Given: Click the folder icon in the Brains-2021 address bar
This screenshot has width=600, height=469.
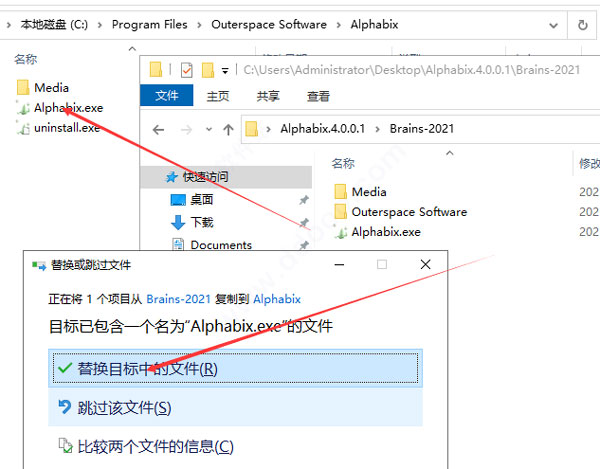Looking at the screenshot, I should click(x=251, y=129).
